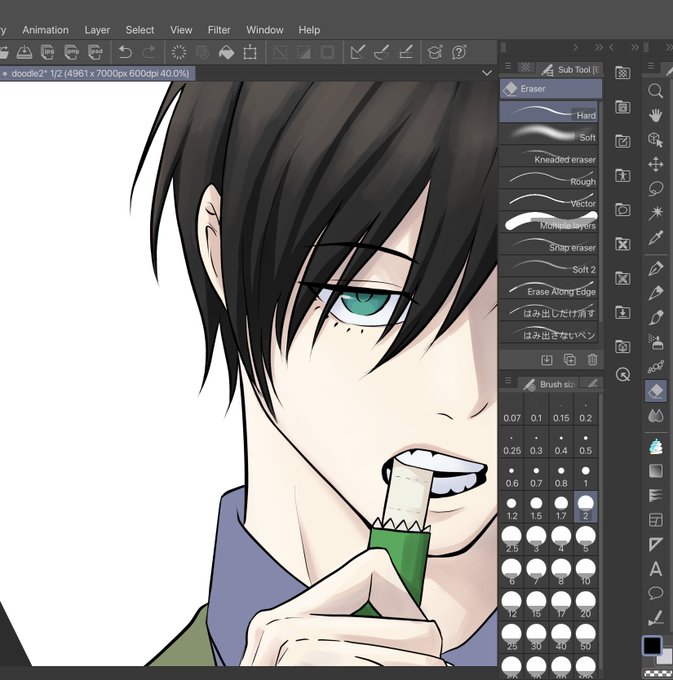This screenshot has height=680, width=673.
Task: Open the Layer menu
Action: coord(97,30)
